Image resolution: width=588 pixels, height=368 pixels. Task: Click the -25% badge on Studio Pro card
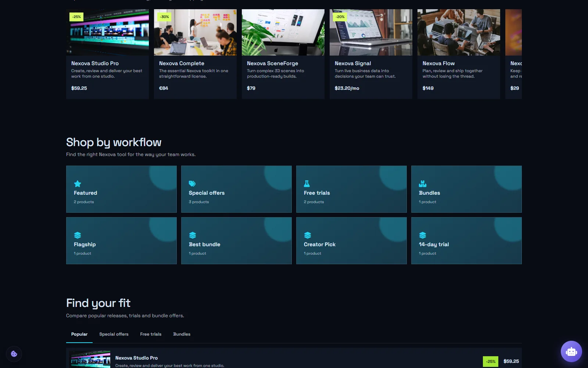tap(76, 17)
